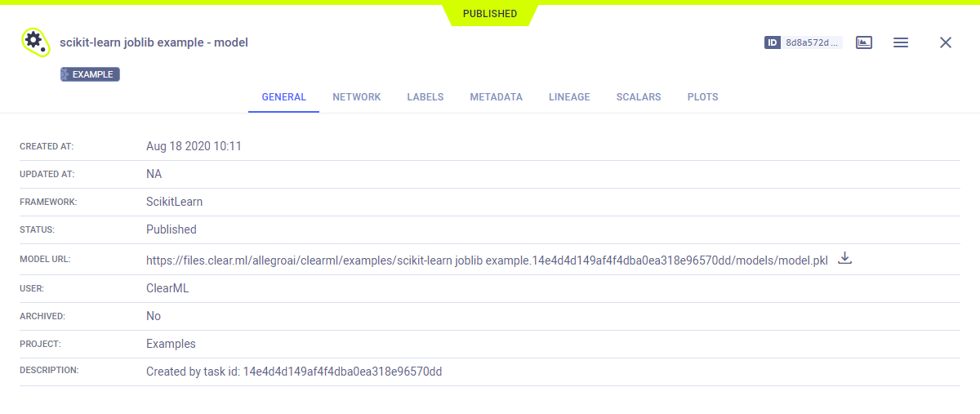Click the EXAMPLE tag label
The width and height of the screenshot is (980, 414).
(x=91, y=74)
